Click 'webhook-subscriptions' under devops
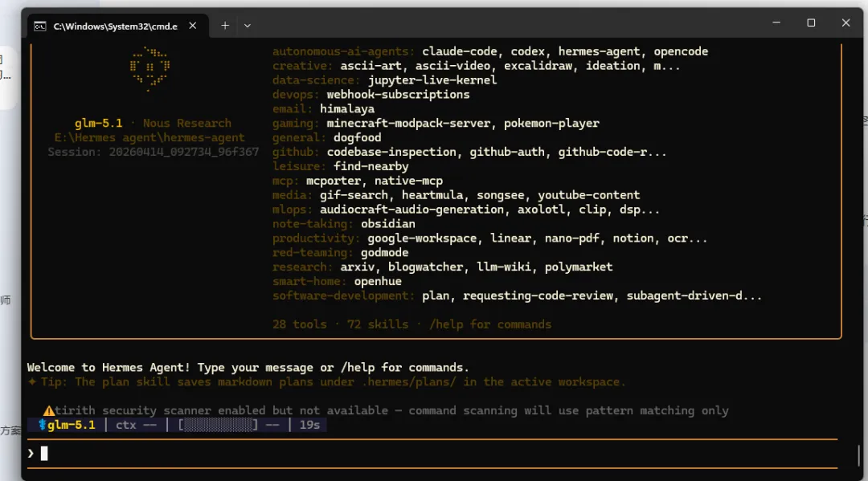The width and height of the screenshot is (868, 481). [x=398, y=95]
